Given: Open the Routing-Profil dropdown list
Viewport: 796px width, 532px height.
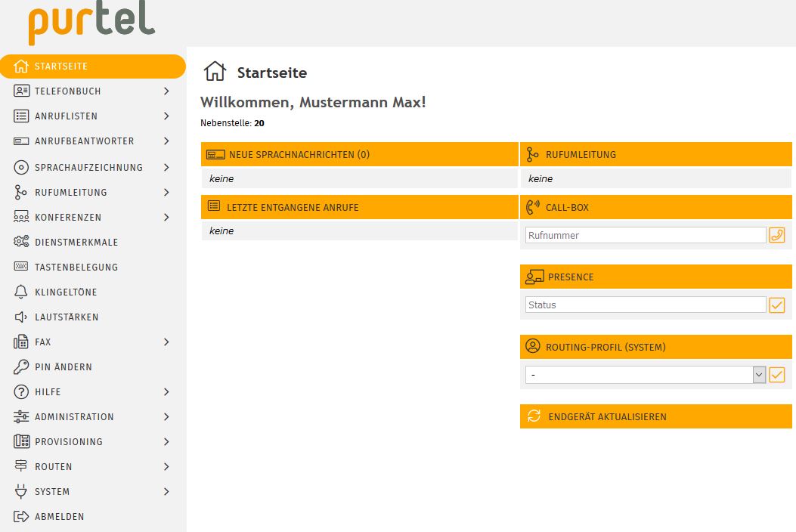Looking at the screenshot, I should [x=759, y=375].
